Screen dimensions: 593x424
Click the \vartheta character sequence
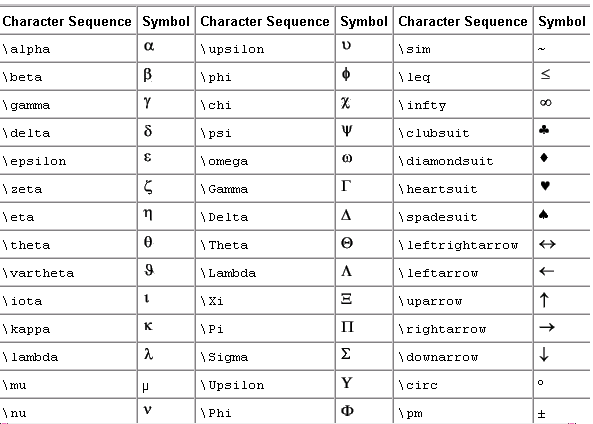[x=38, y=273]
